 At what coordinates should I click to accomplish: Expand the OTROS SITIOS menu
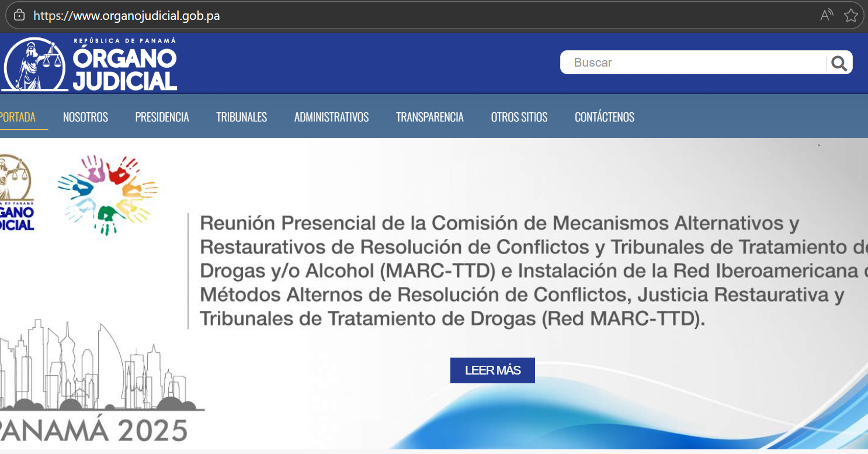click(x=519, y=117)
